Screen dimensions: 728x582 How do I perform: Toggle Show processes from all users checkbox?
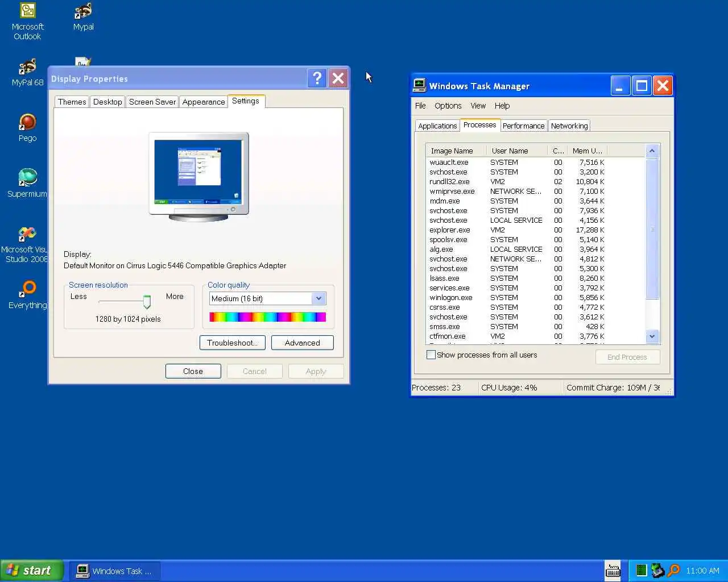tap(431, 355)
